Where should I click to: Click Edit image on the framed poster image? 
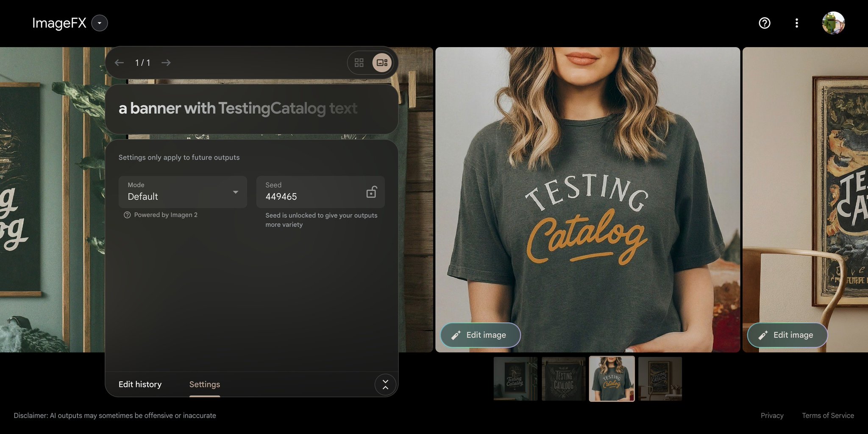click(x=787, y=335)
